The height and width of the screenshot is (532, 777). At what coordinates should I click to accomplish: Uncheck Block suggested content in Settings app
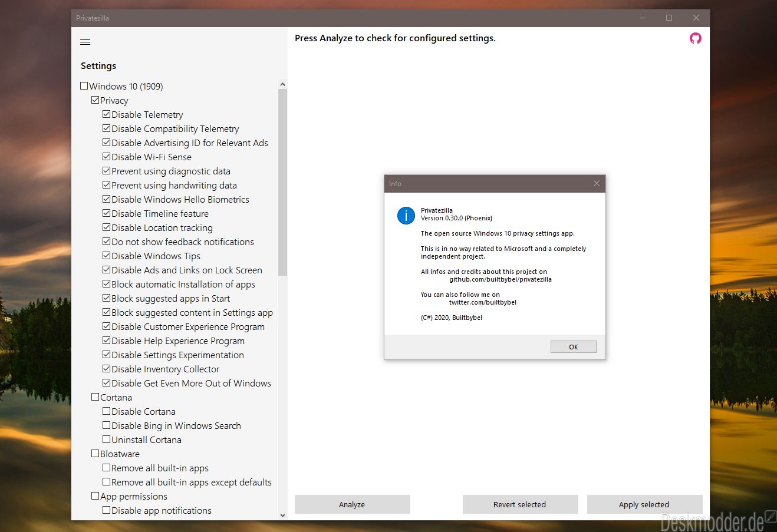point(107,312)
